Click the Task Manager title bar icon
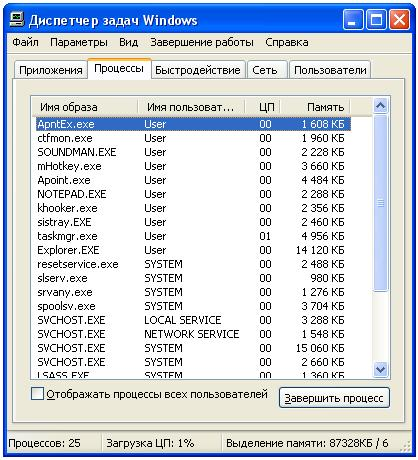The image size is (418, 460). click(x=17, y=20)
